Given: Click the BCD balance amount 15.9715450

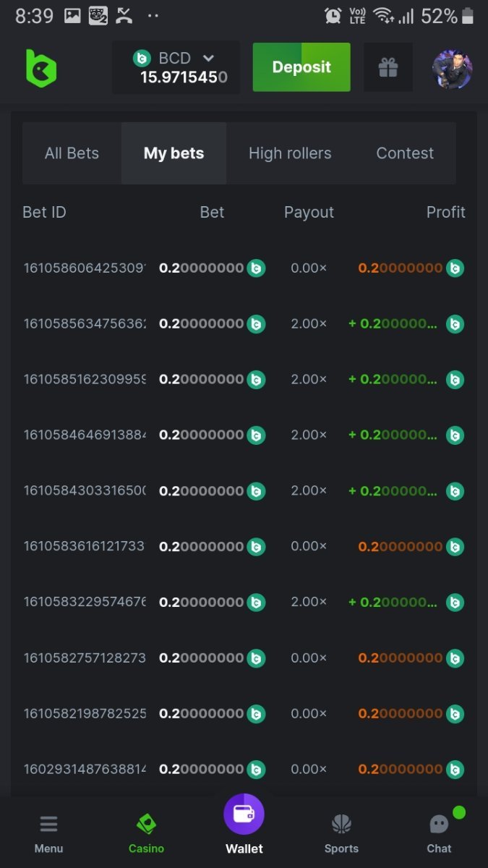Looking at the screenshot, I should tap(184, 77).
